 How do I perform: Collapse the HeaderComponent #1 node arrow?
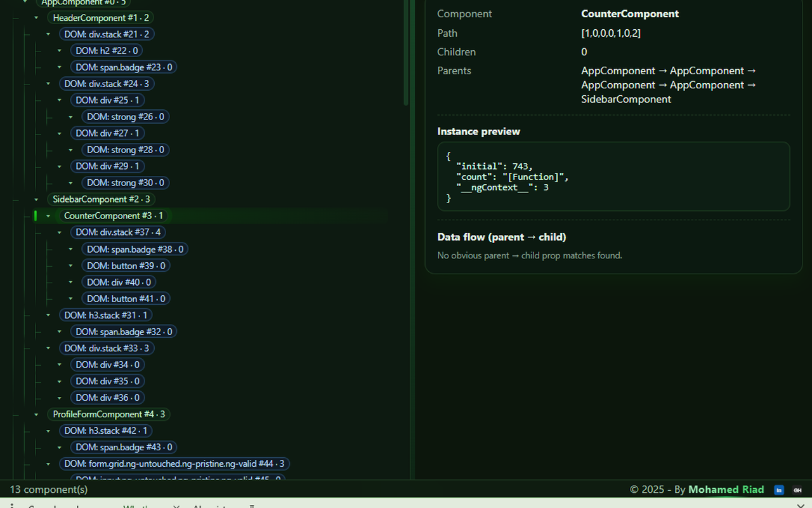36,18
